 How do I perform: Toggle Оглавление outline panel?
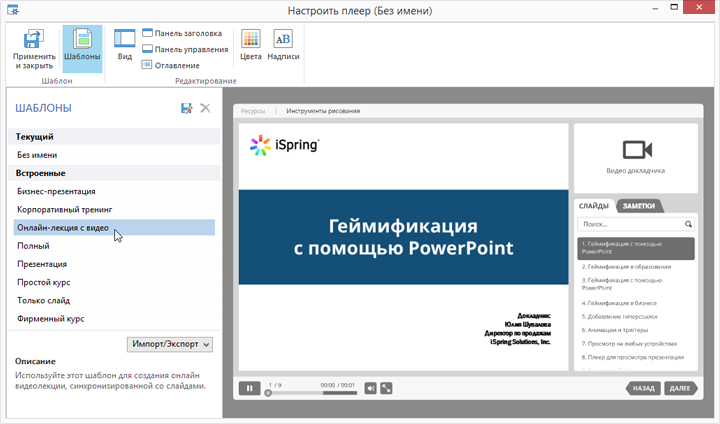click(171, 65)
